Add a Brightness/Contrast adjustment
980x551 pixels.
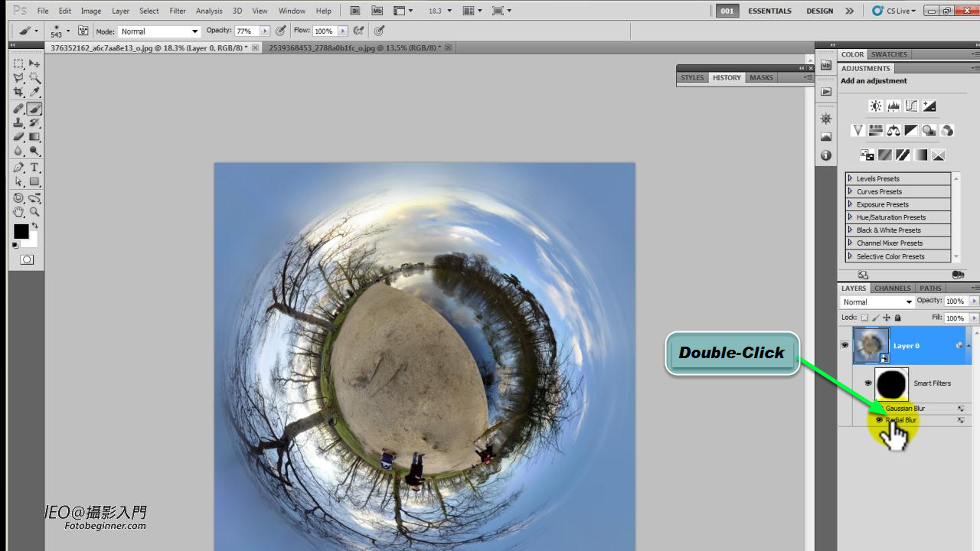tap(875, 106)
